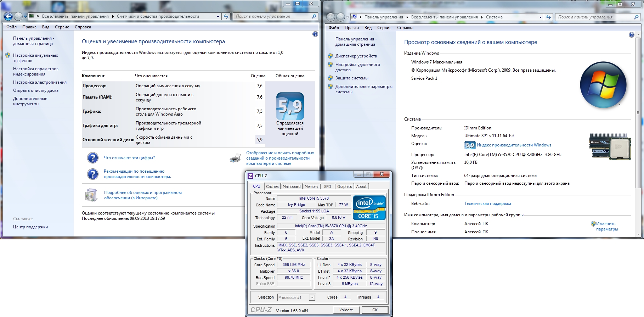The image size is (644, 317).
Task: Open 'Открыть очистку диска' link
Action: point(36,90)
